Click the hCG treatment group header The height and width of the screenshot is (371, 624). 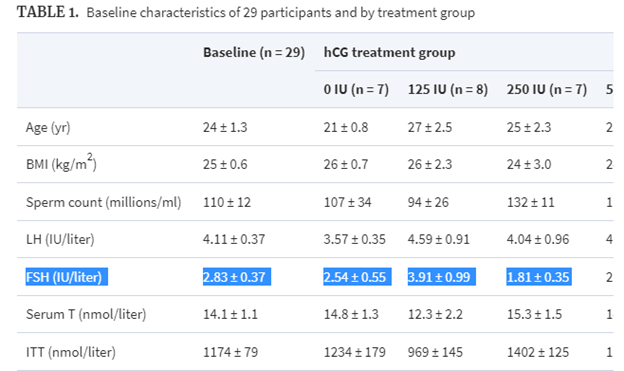[x=389, y=53]
